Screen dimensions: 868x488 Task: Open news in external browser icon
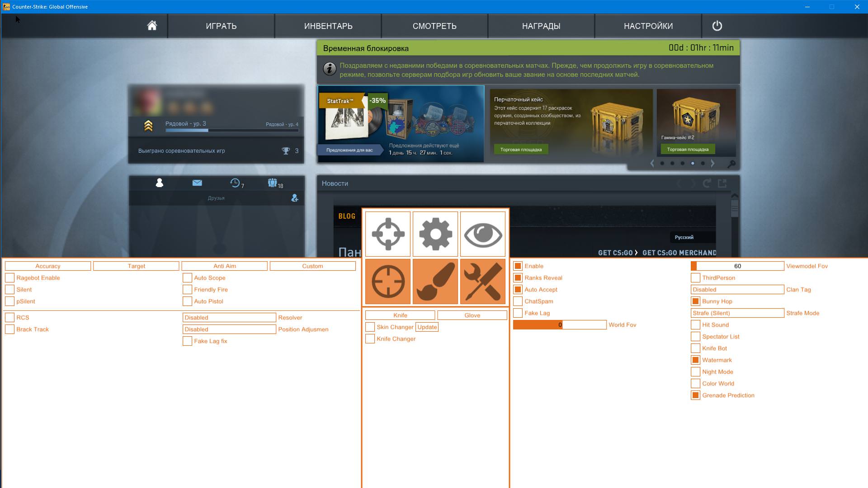coord(722,183)
